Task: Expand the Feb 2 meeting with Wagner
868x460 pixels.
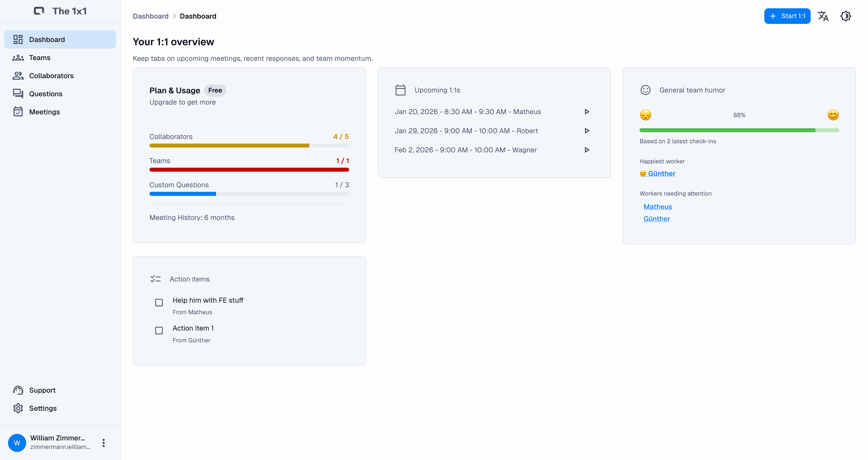Action: pyautogui.click(x=587, y=150)
